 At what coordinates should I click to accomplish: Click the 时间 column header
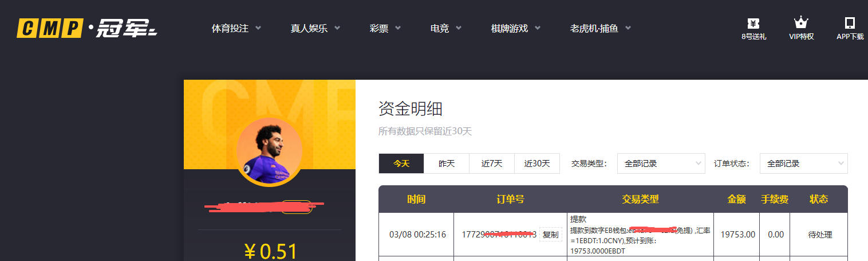[416, 199]
